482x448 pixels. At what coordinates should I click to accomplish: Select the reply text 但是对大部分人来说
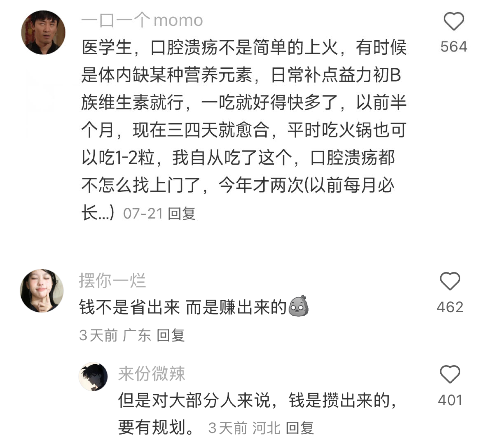[x=258, y=414]
